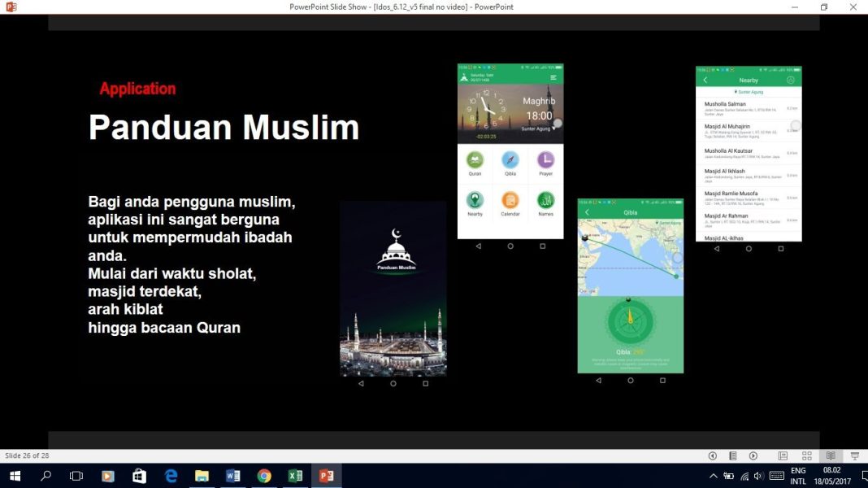Click the Prayer clock icon in app menu
The height and width of the screenshot is (488, 868).
point(546,160)
